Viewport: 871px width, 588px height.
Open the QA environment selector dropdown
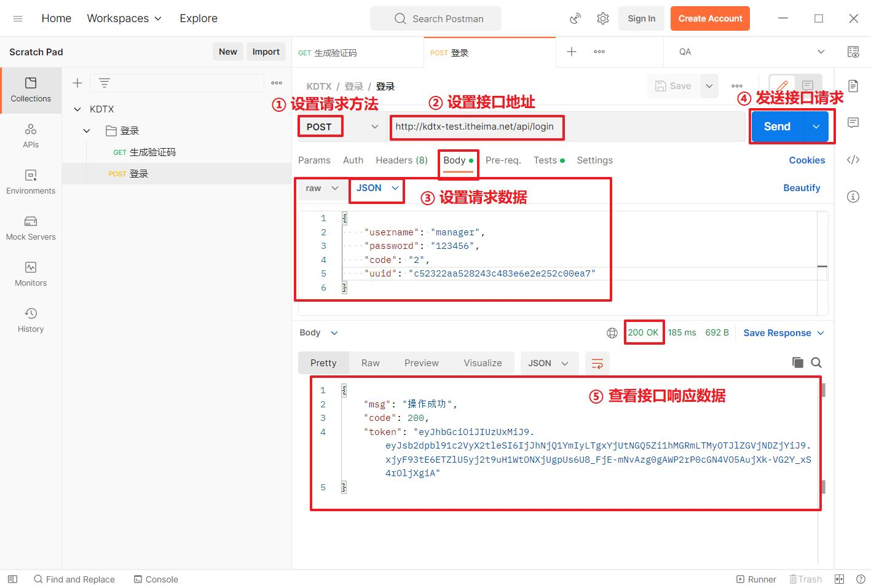[751, 52]
